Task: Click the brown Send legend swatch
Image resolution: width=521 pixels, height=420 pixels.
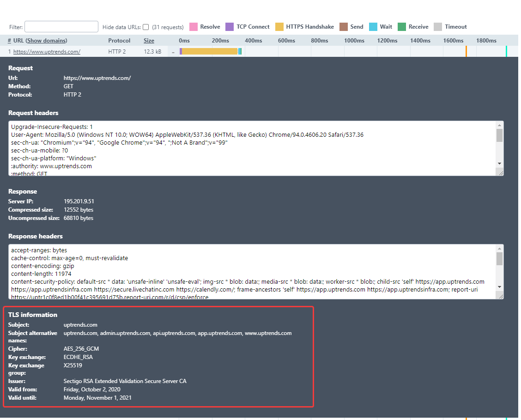Action: pos(344,27)
